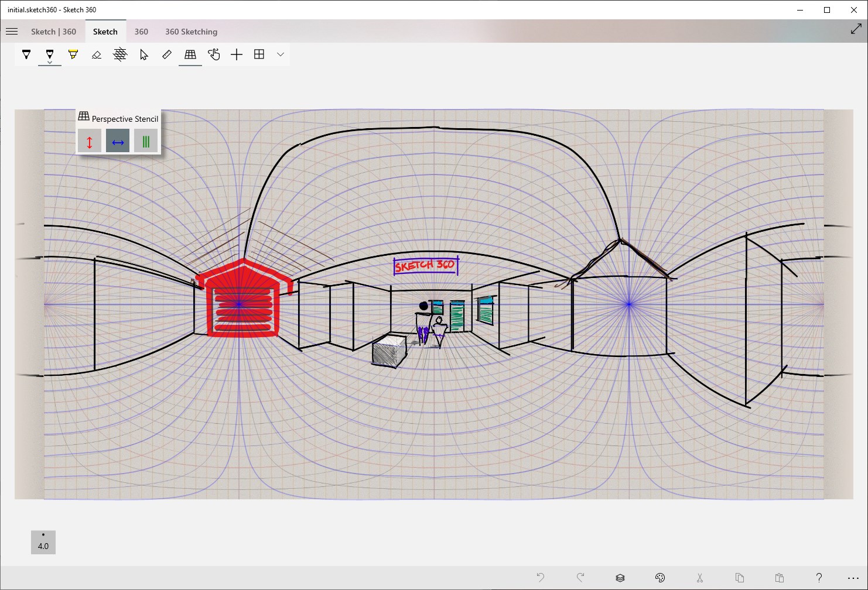868x590 pixels.
Task: Open the more options menu at bottom right
Action: pyautogui.click(x=855, y=577)
